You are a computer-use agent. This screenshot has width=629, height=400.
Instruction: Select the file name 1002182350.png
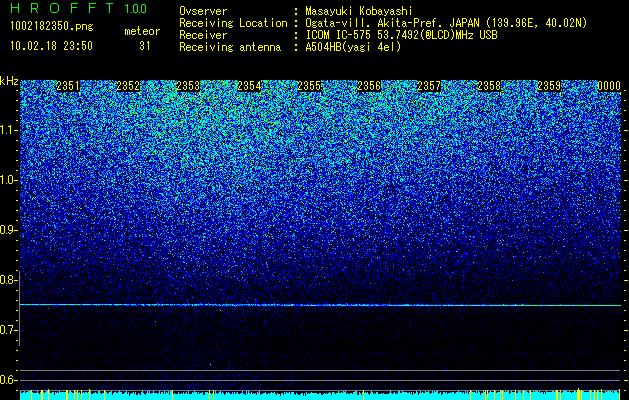click(x=52, y=27)
